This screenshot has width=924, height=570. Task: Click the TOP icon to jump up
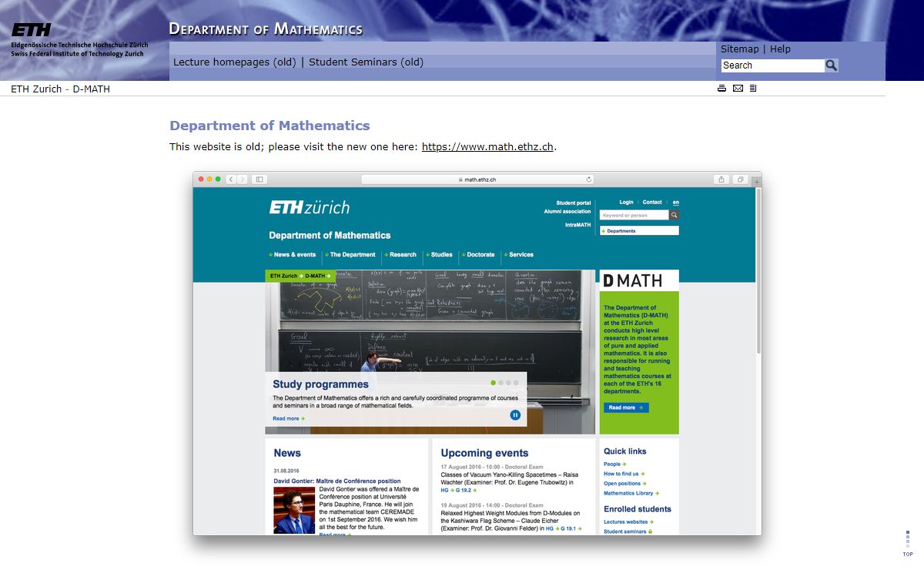pyautogui.click(x=908, y=543)
